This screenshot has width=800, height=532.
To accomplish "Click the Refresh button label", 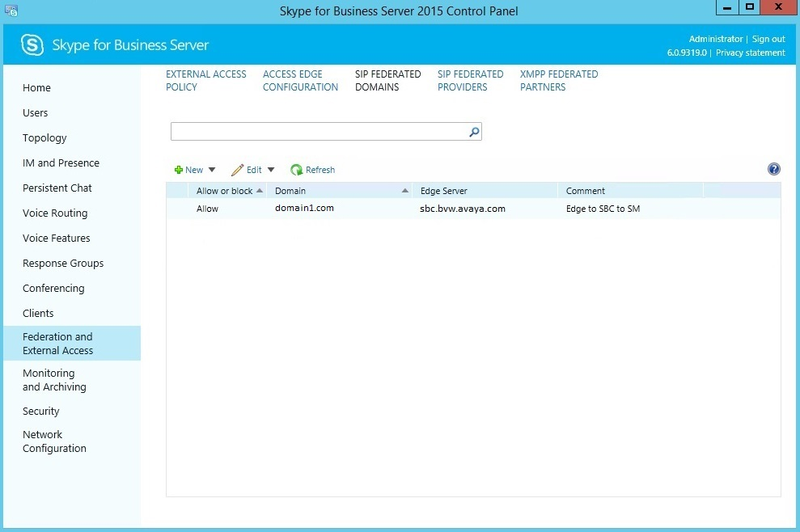I will coord(320,170).
